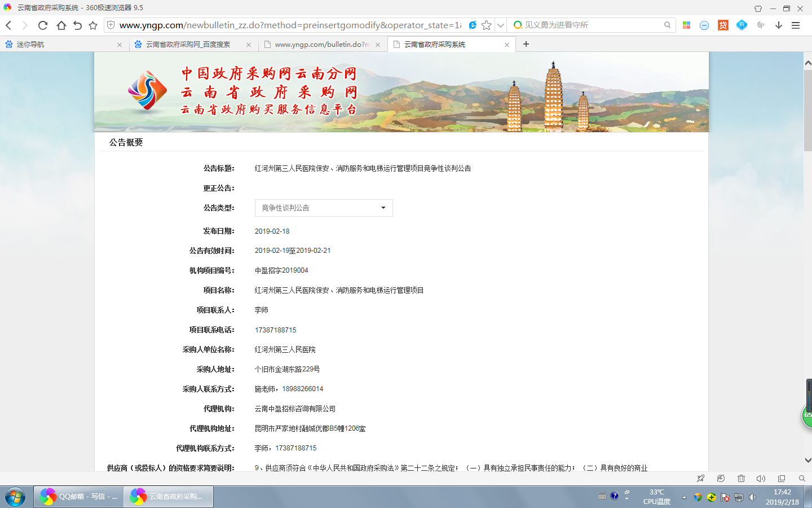Expand the 公告类型 dropdown
Image resolution: width=812 pixels, height=508 pixels.
324,208
